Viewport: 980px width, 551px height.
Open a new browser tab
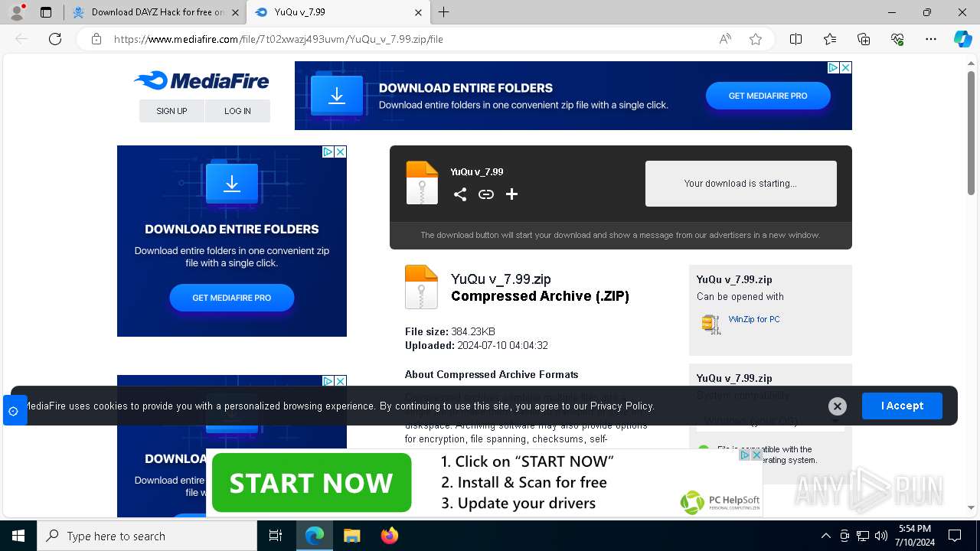443,12
